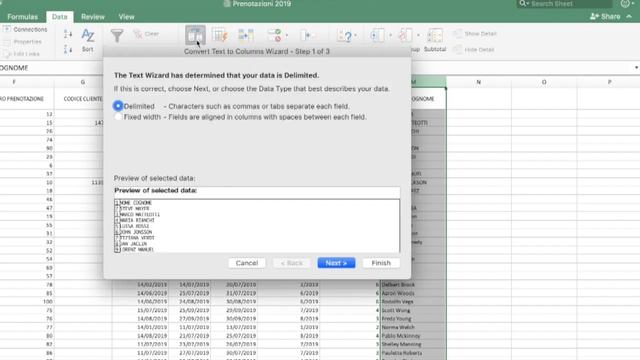Collapse the ribbon with the chevron
This screenshot has width=640, height=360.
click(629, 16)
